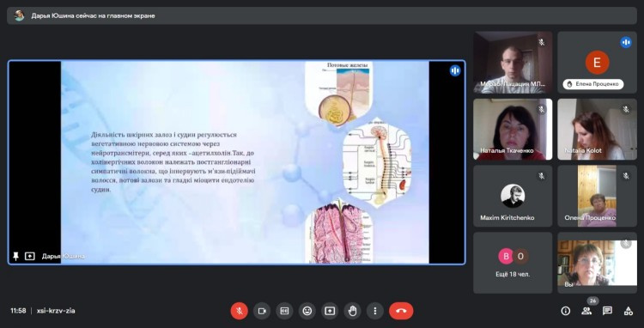The width and height of the screenshot is (644, 328).
Task: Click the Natalia Kolot video tile
Action: point(597,129)
